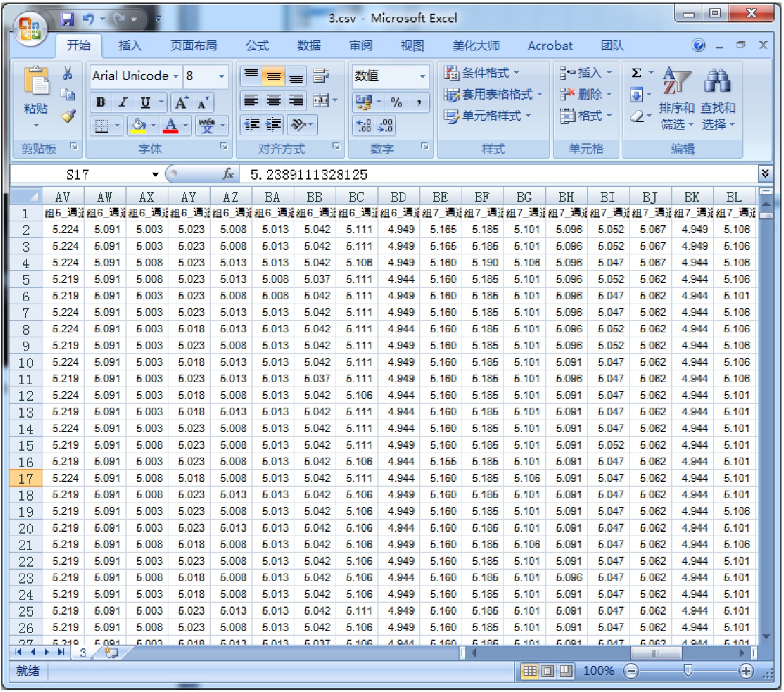Cut the selection with the scissors icon
Image resolution: width=784 pixels, height=692 pixels.
pyautogui.click(x=67, y=74)
